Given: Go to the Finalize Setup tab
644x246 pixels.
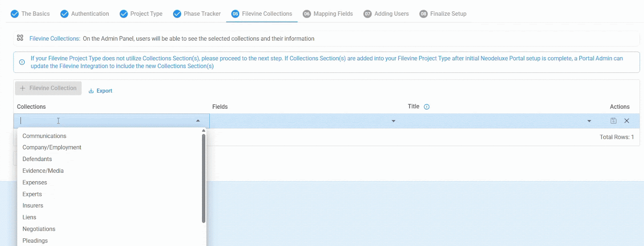Looking at the screenshot, I should pos(443,14).
